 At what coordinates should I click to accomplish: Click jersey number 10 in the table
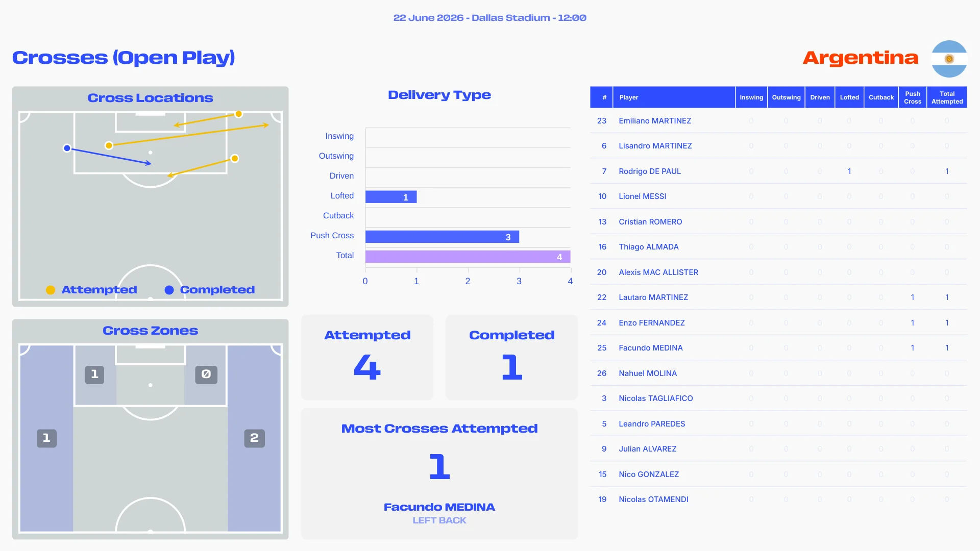602,196
